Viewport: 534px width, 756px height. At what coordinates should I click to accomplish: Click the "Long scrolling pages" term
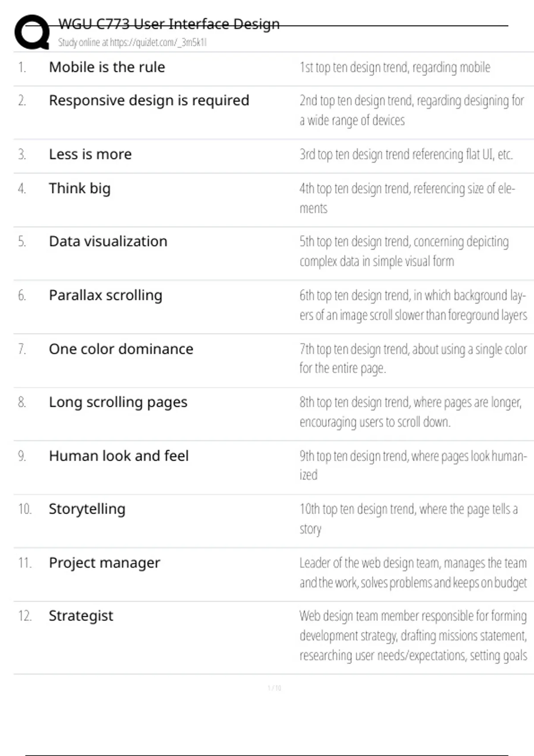coord(118,402)
